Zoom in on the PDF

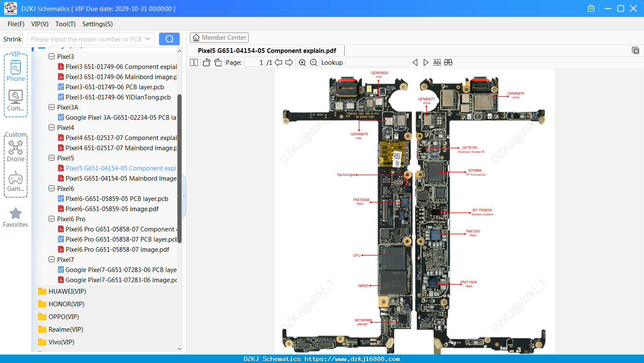pos(302,63)
